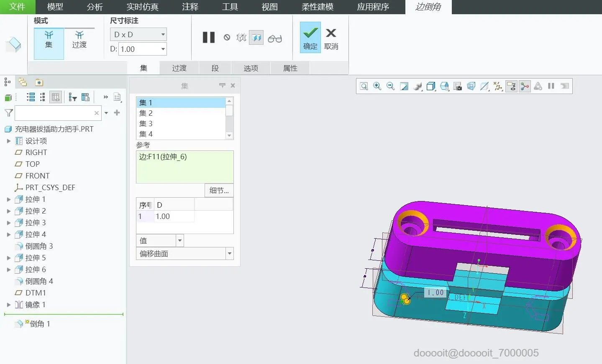Screen dimensions: 602x364
Task: Go to the 实时仿真 tab
Action: 142,7
